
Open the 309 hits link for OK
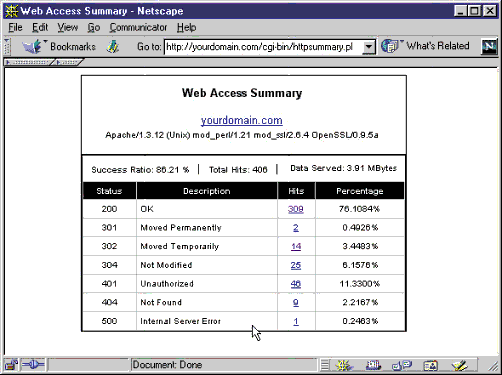coord(296,209)
